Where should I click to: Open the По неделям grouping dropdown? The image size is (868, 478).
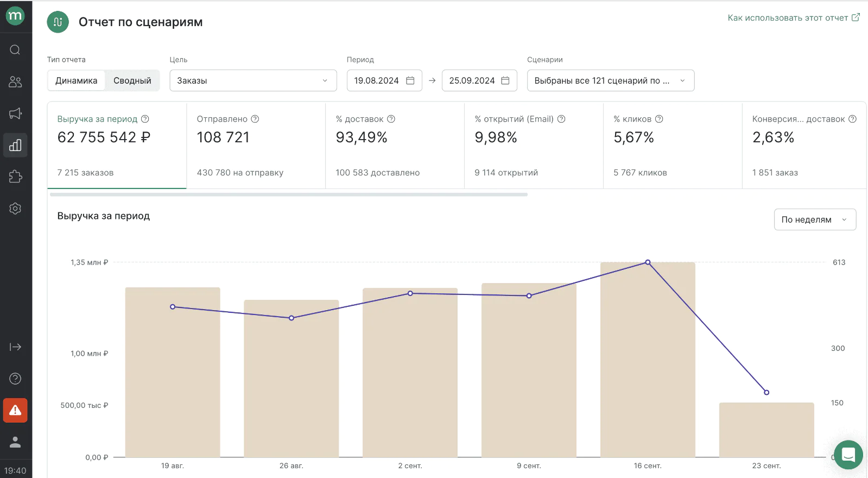pyautogui.click(x=815, y=219)
